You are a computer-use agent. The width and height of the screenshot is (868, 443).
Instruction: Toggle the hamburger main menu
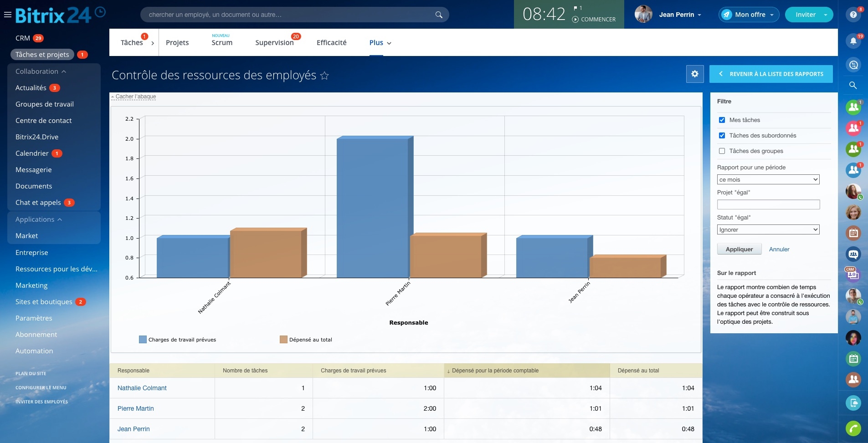pyautogui.click(x=7, y=15)
